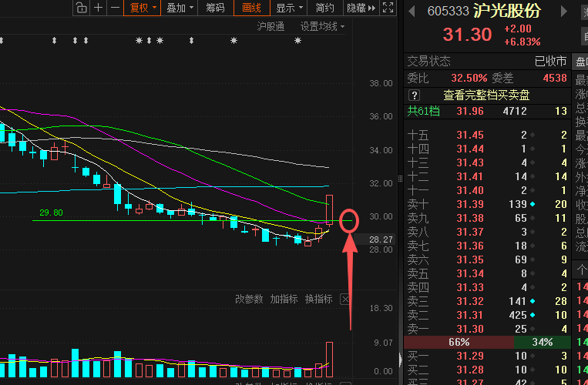Go to next stock arrow

coord(563,12)
